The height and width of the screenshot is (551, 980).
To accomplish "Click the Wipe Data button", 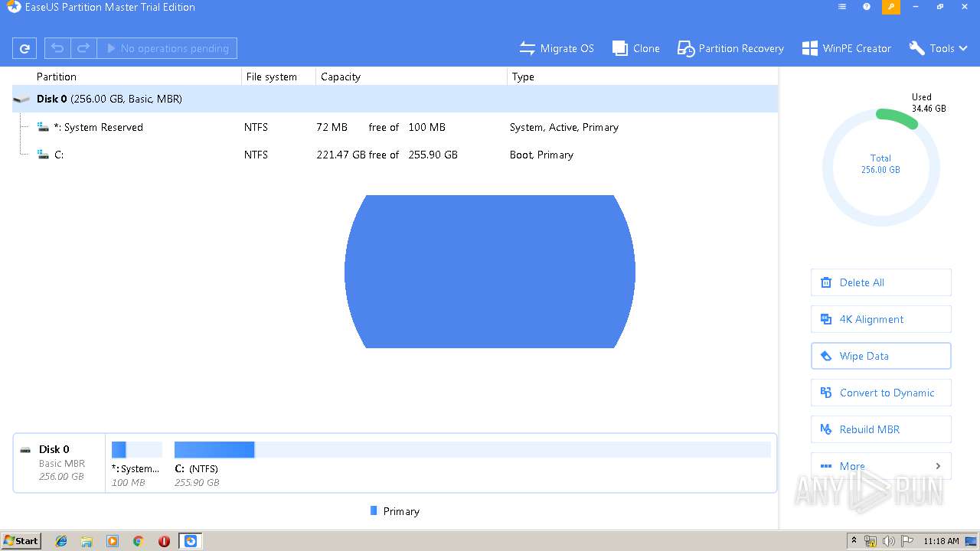I will (881, 356).
